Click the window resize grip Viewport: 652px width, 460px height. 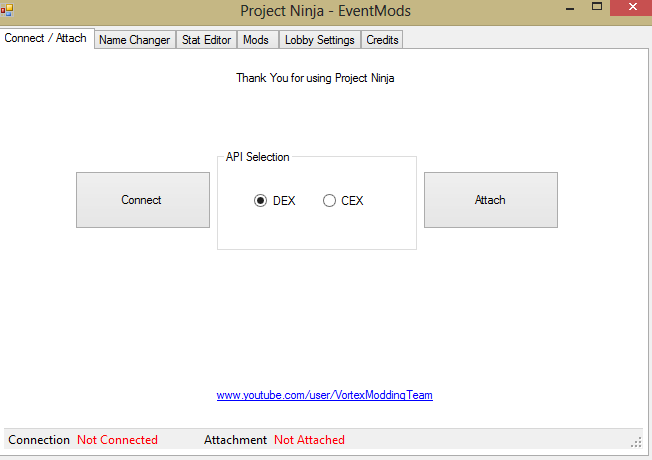(x=636, y=442)
